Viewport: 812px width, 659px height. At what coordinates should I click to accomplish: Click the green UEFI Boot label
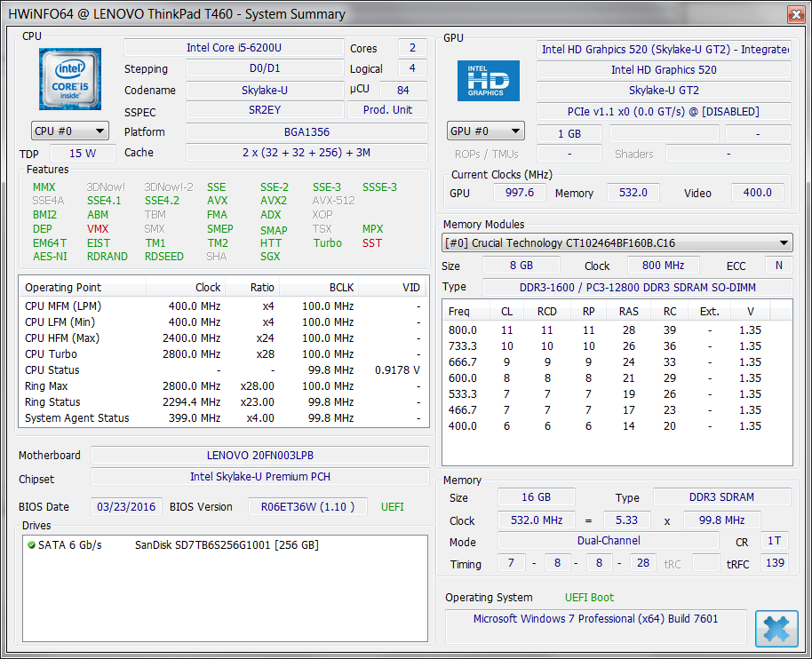point(589,598)
